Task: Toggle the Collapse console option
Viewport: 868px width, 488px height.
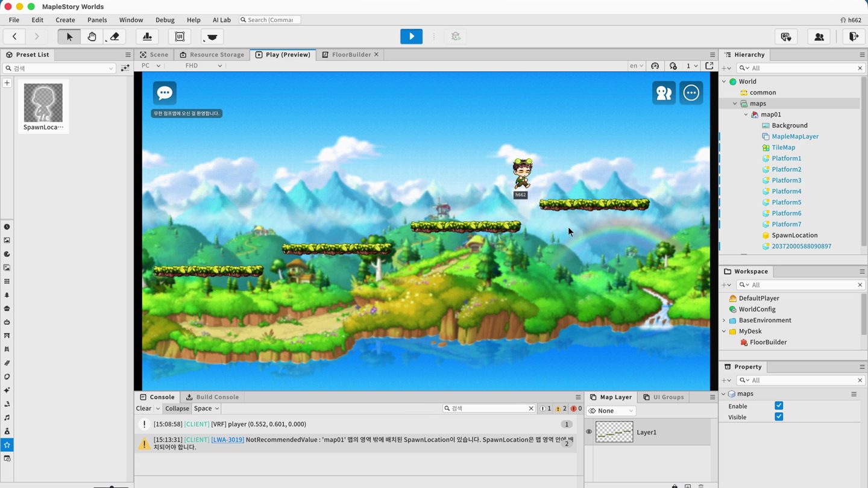Action: click(177, 408)
